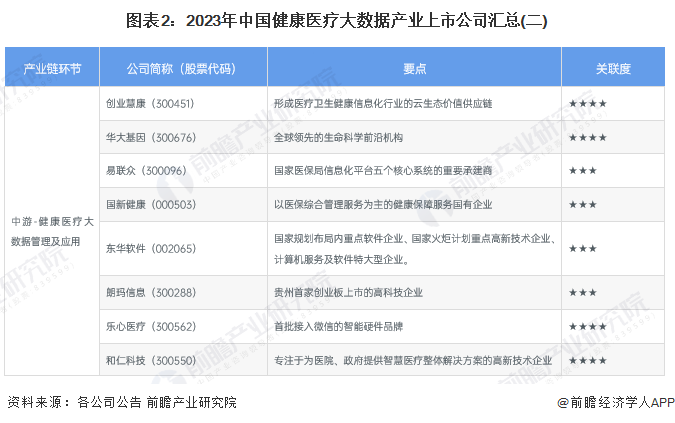Click the text 计算机服务及软件特大型企业。
Image resolution: width=675 pixels, height=423 pixels.
[x=342, y=259]
